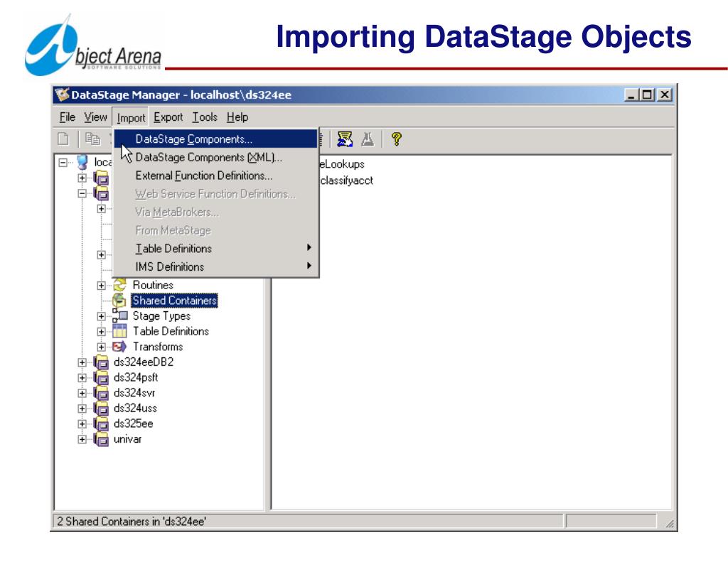Click the usage analysis toolbar icon
This screenshot has height=562, width=728.
(345, 139)
